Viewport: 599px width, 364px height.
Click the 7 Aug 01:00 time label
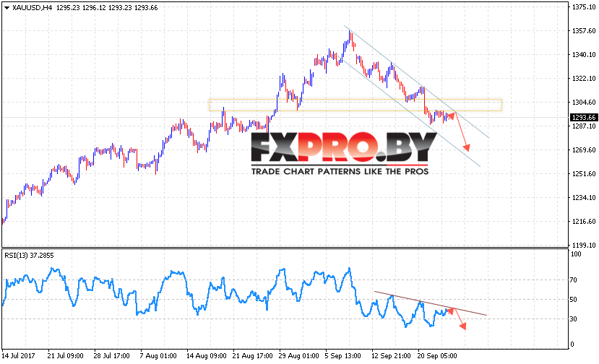pyautogui.click(x=158, y=355)
